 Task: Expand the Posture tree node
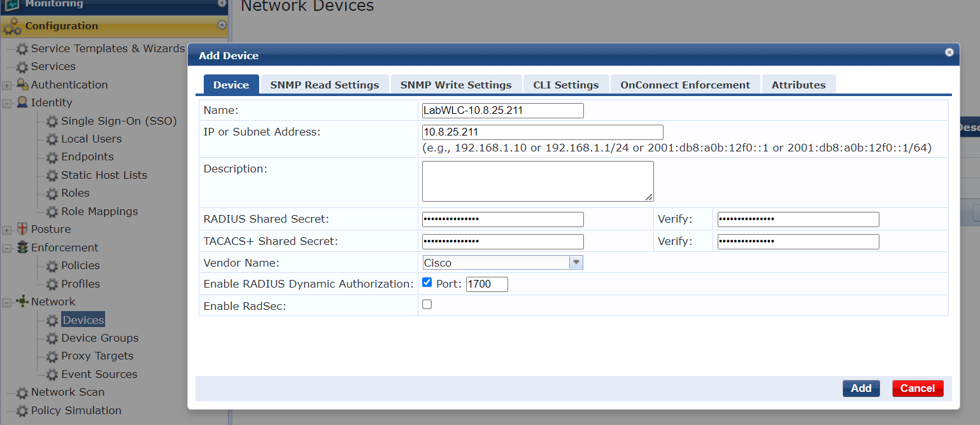(x=6, y=230)
